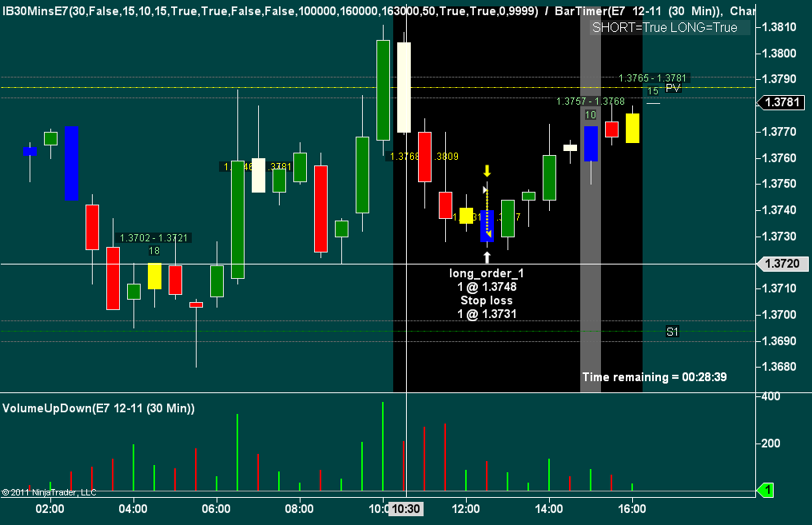Click the 400 volume axis value

(771, 396)
